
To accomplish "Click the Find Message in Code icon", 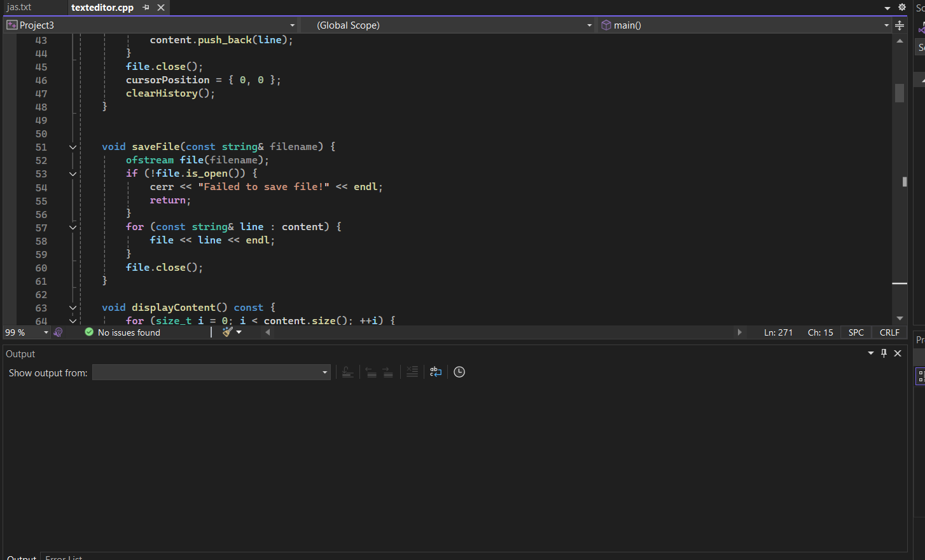I will point(347,372).
